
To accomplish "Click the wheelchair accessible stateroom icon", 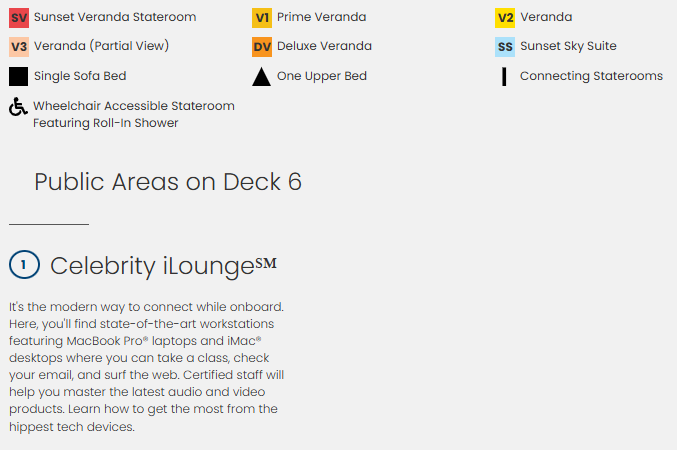I will click(x=18, y=107).
